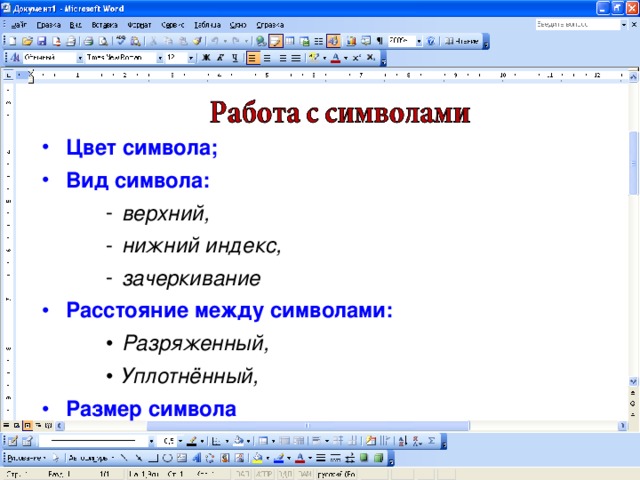Image resolution: width=640 pixels, height=480 pixels.
Task: Click the Open folder icon
Action: [27, 41]
